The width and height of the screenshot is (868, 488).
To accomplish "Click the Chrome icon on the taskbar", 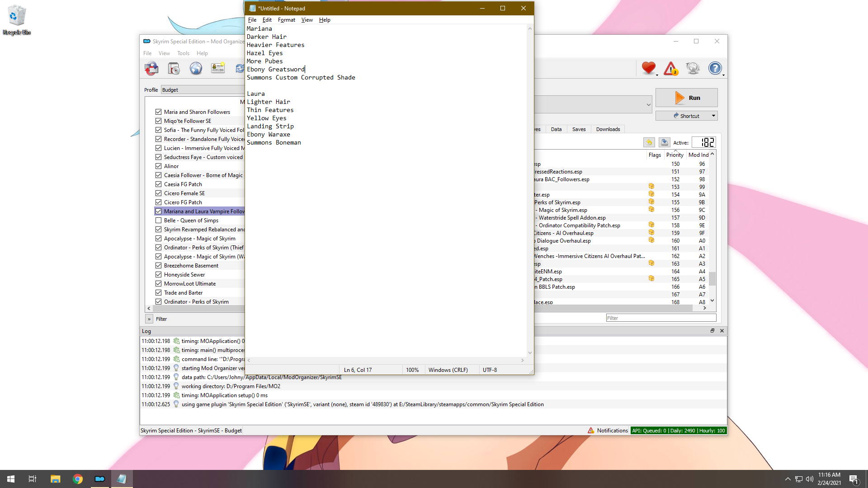I will point(78,479).
